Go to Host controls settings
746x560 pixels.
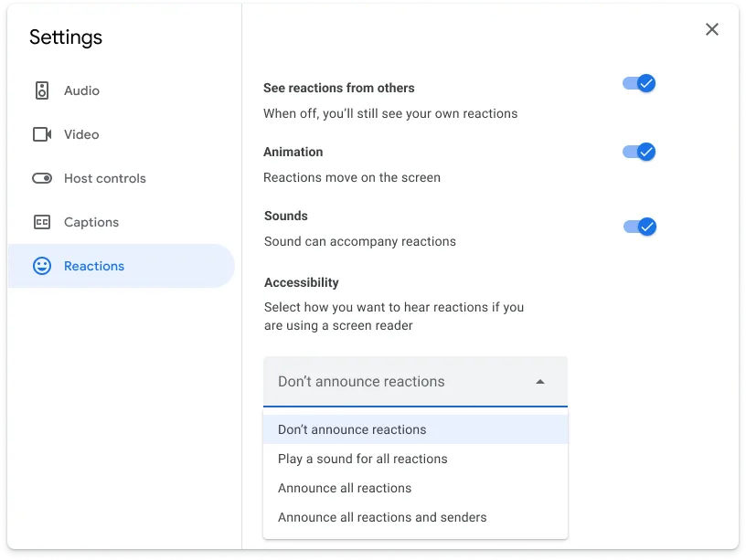(105, 178)
